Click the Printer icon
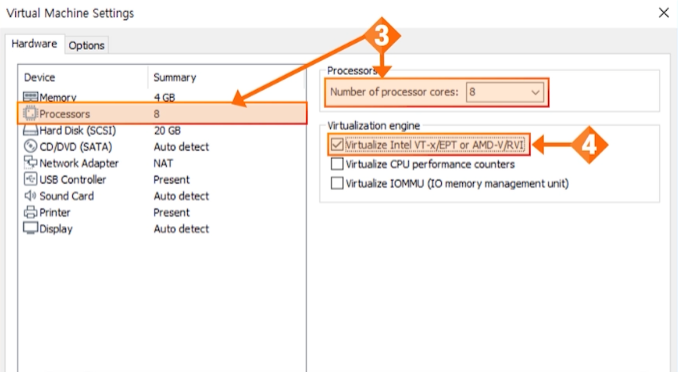 tap(30, 212)
